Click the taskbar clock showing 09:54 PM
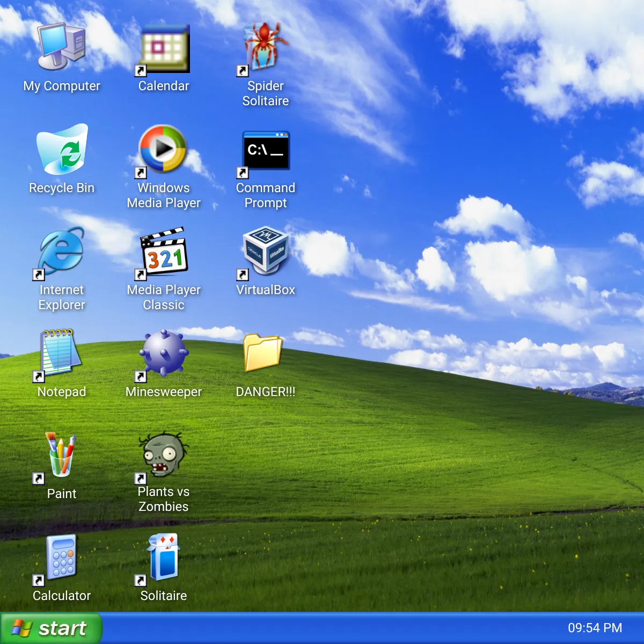 [595, 628]
